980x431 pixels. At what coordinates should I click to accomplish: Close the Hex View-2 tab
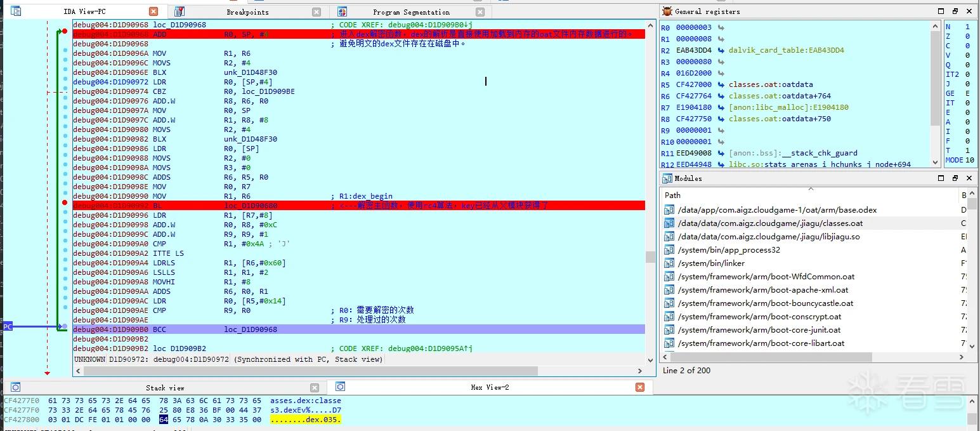click(640, 387)
